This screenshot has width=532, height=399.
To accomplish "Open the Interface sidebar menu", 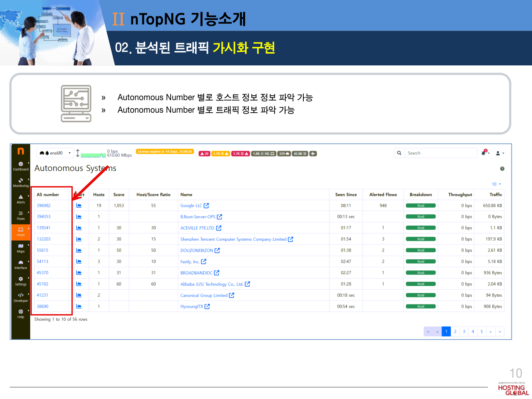I will tap(21, 265).
